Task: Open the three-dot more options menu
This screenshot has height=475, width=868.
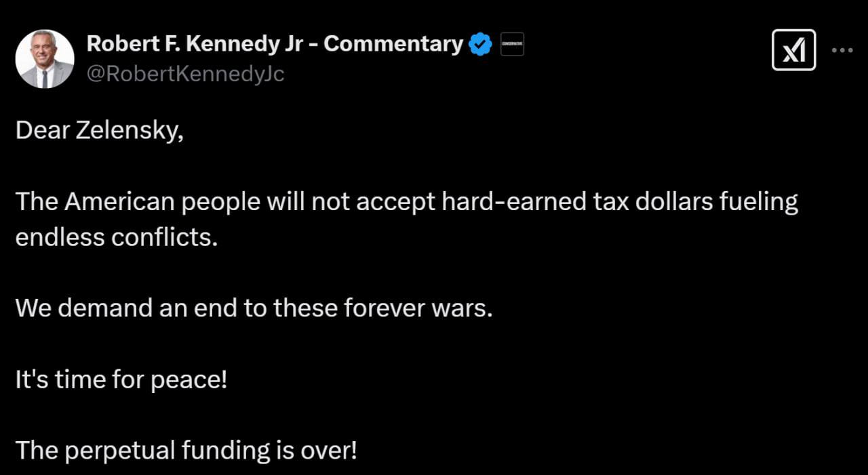Action: click(842, 50)
